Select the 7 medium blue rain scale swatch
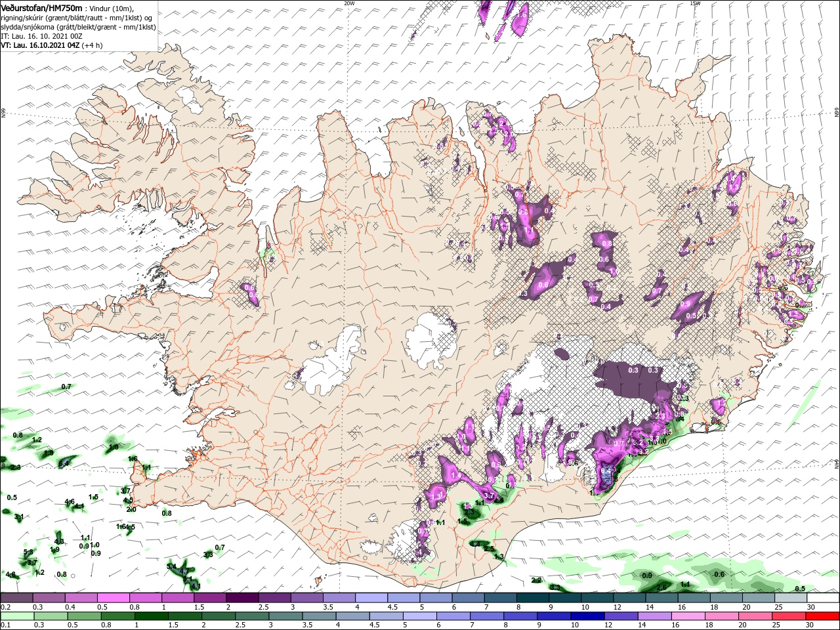The image size is (840, 630). 487,616
